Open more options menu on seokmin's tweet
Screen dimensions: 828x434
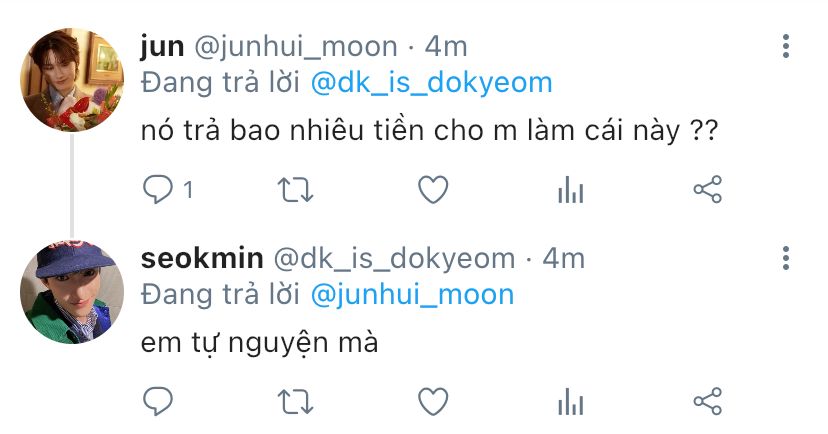[x=786, y=258]
